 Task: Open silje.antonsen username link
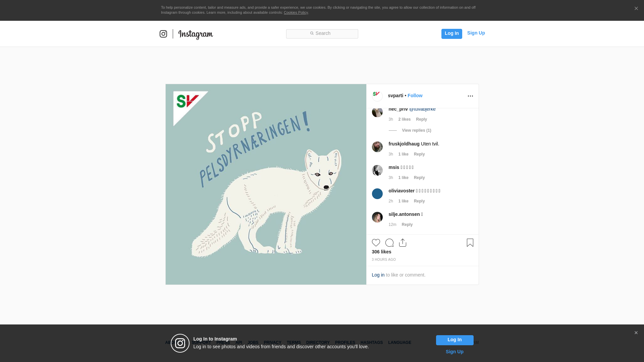coord(404,214)
